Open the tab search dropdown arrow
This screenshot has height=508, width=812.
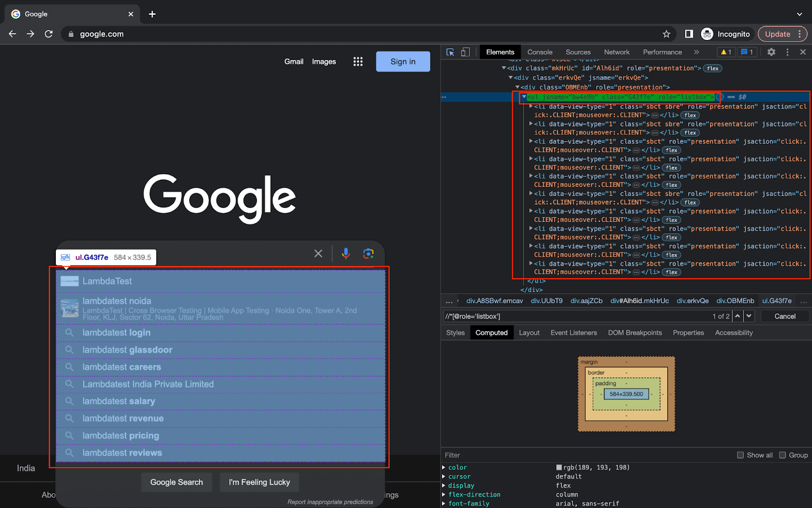point(799,14)
